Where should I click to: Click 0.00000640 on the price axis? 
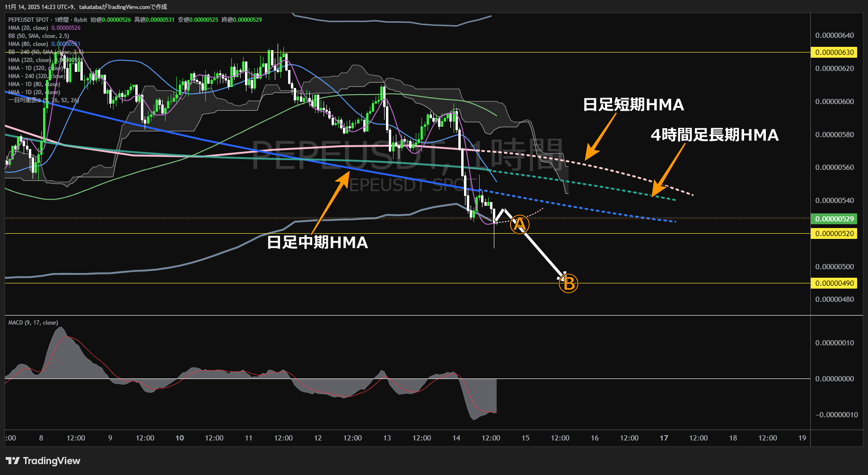click(x=834, y=35)
